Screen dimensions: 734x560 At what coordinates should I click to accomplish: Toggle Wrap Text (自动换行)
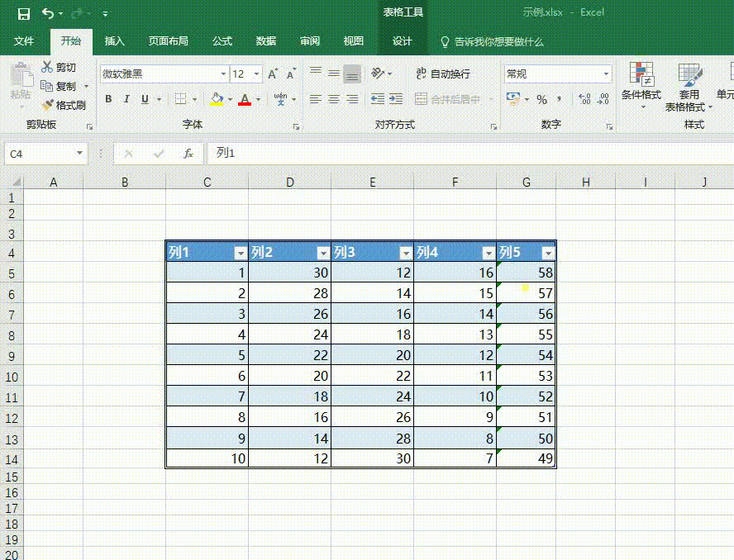coord(443,74)
